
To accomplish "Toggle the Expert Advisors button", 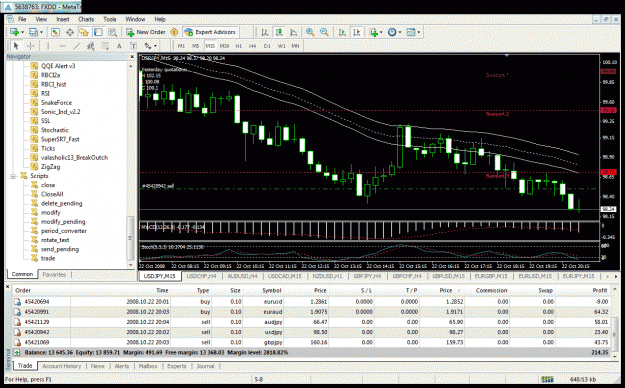I will pos(210,32).
